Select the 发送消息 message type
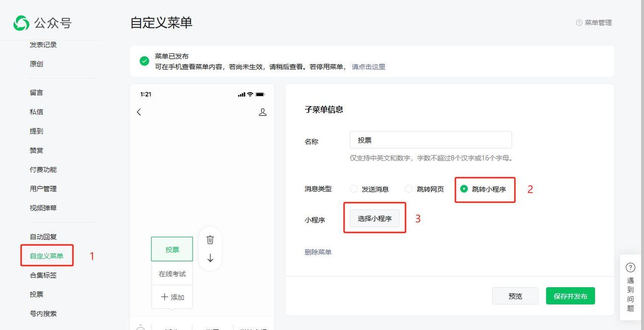Image resolution: width=644 pixels, height=330 pixels. (354, 188)
